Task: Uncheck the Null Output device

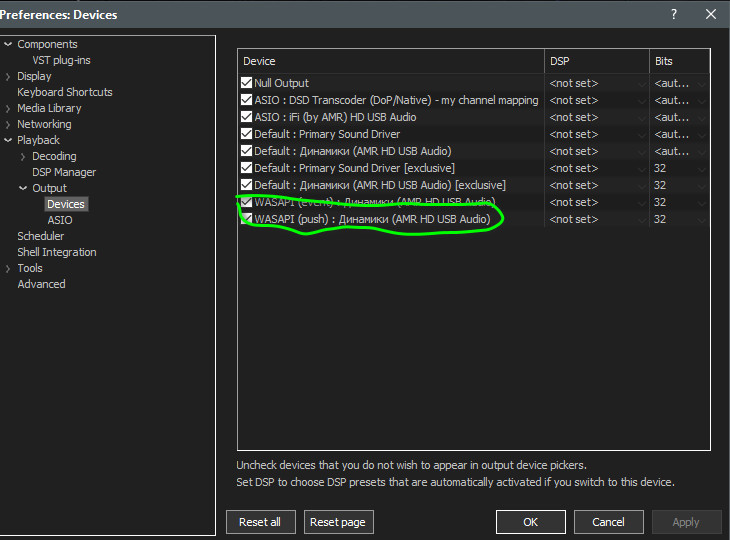Action: tap(246, 83)
